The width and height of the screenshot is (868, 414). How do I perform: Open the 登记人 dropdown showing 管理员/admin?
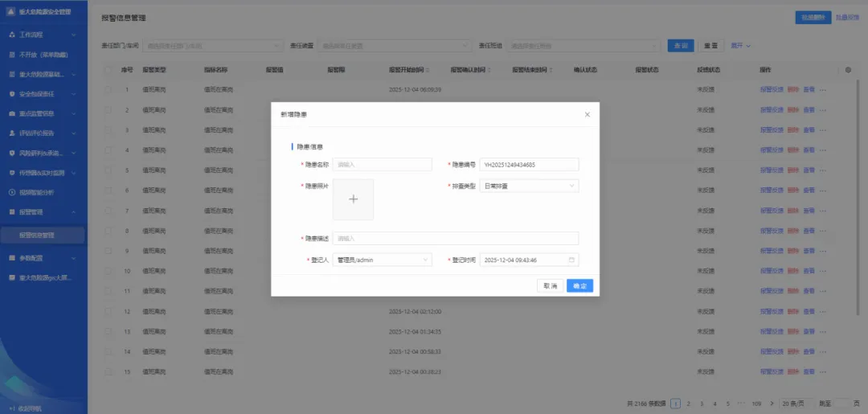pos(382,260)
